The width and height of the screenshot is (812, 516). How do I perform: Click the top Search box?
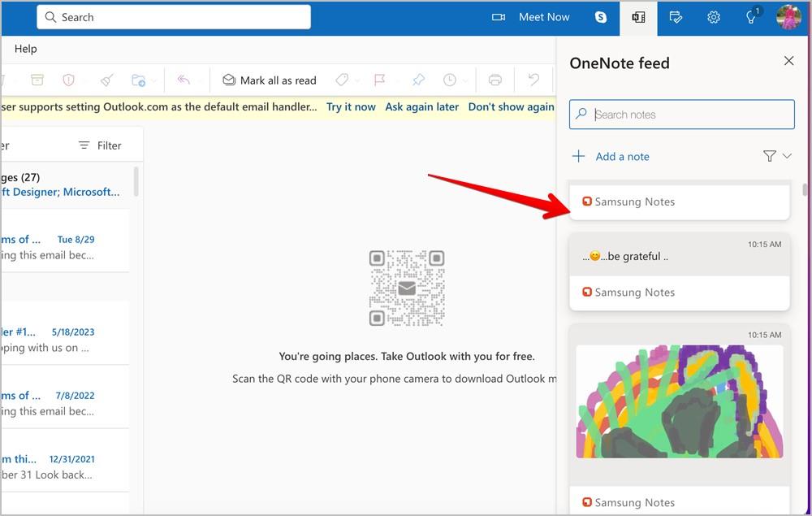pos(174,17)
